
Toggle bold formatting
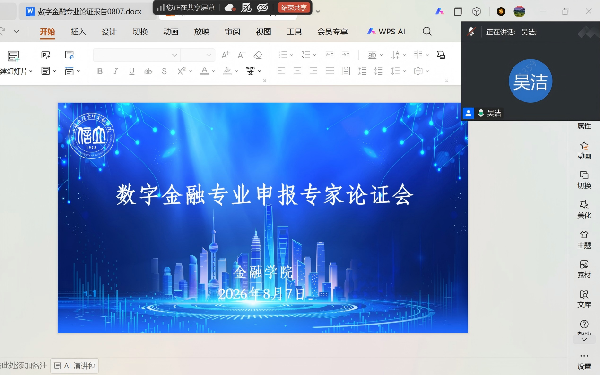(x=100, y=71)
